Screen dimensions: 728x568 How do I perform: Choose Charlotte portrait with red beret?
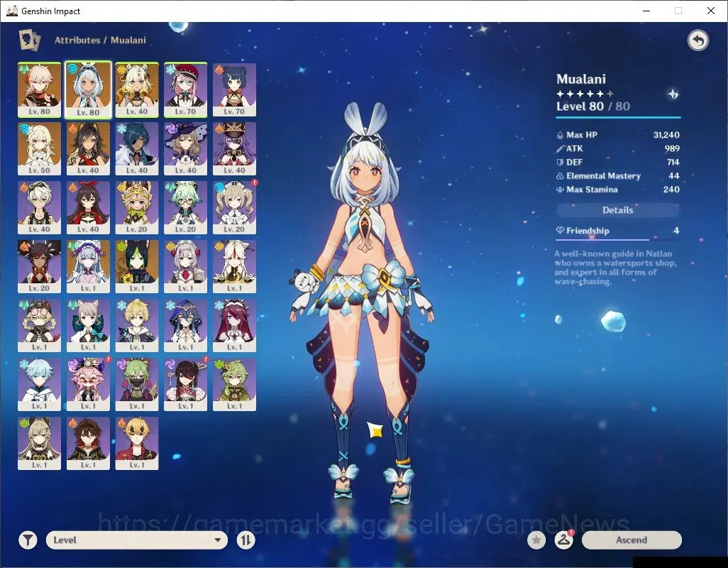(x=186, y=89)
